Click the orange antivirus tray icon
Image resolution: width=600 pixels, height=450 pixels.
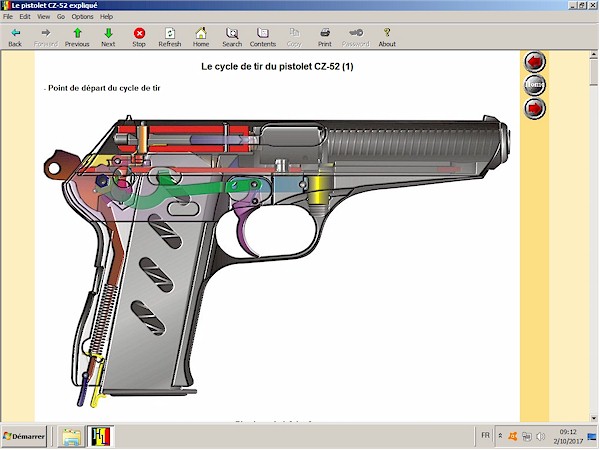512,436
